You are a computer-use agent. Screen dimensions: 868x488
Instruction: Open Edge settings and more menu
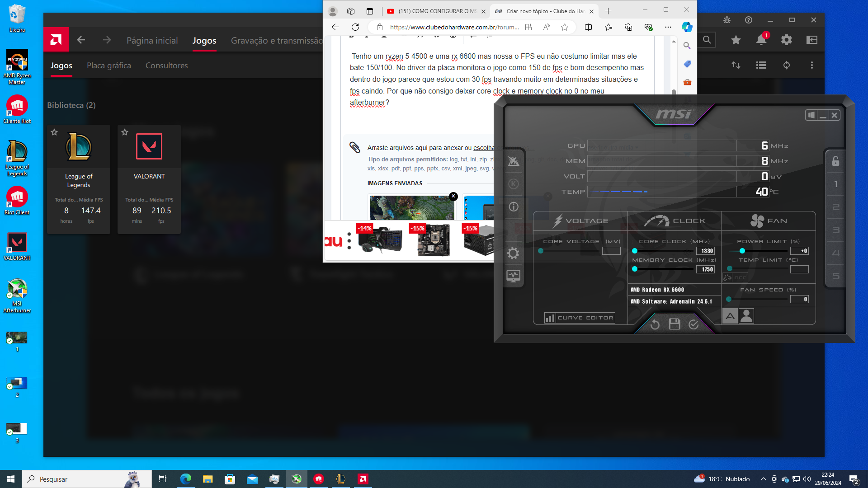click(x=668, y=27)
